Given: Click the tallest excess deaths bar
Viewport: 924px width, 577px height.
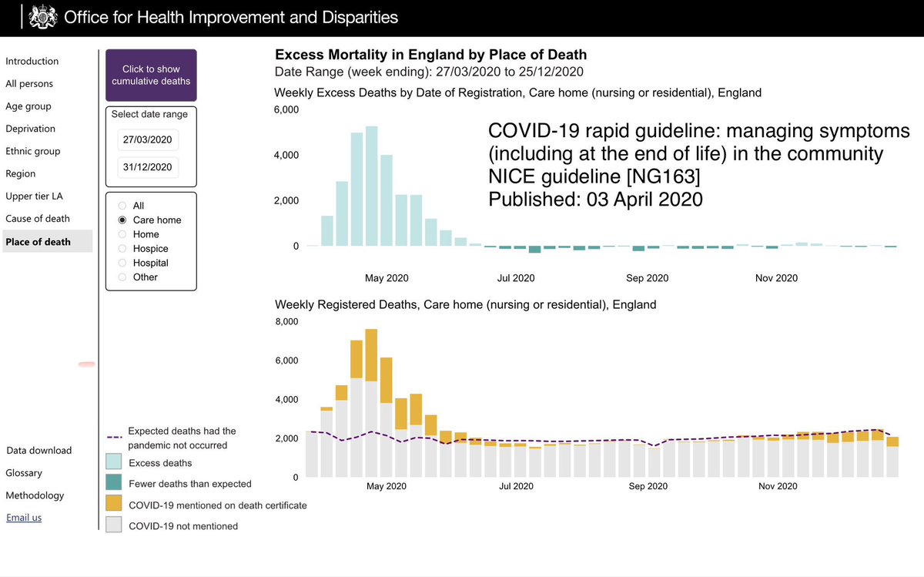Looking at the screenshot, I should [x=371, y=186].
